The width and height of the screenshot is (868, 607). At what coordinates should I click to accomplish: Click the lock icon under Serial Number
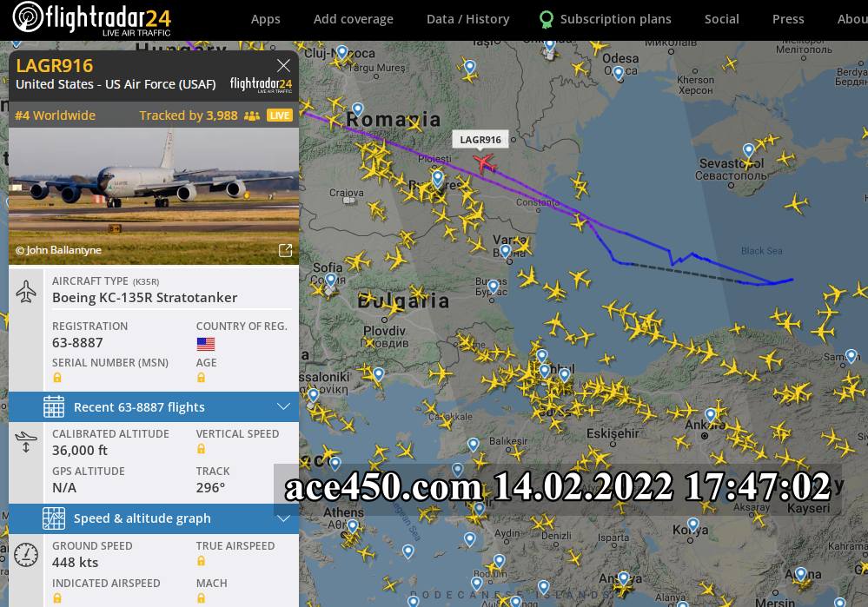[57, 378]
